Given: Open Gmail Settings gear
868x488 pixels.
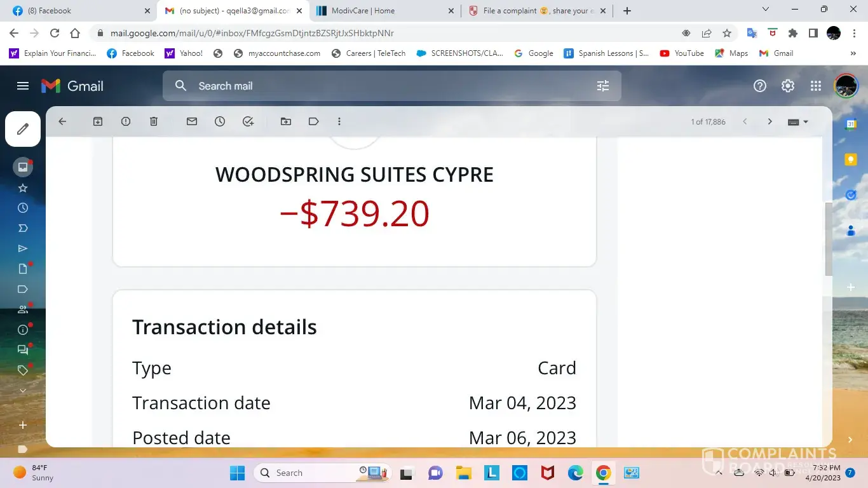Looking at the screenshot, I should click(788, 86).
